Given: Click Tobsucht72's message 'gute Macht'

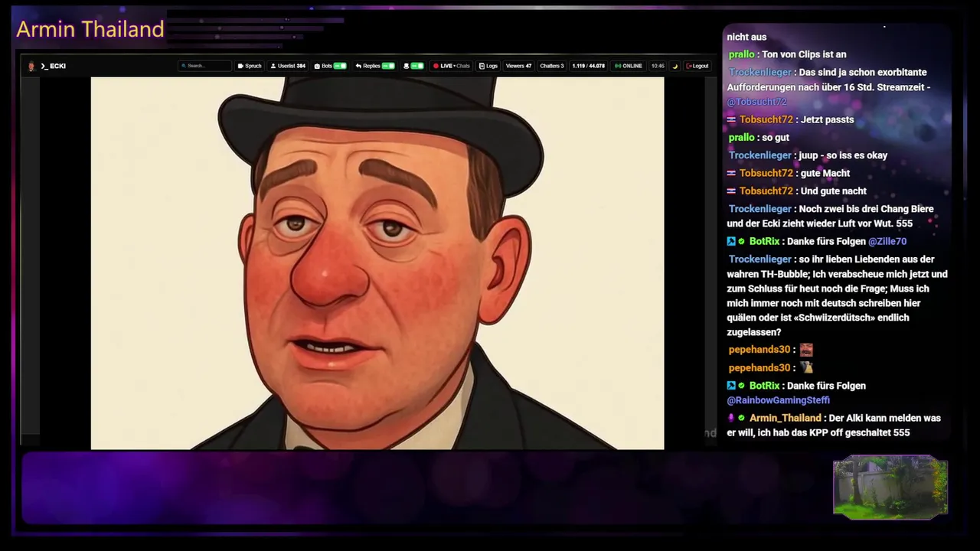Looking at the screenshot, I should pos(825,173).
